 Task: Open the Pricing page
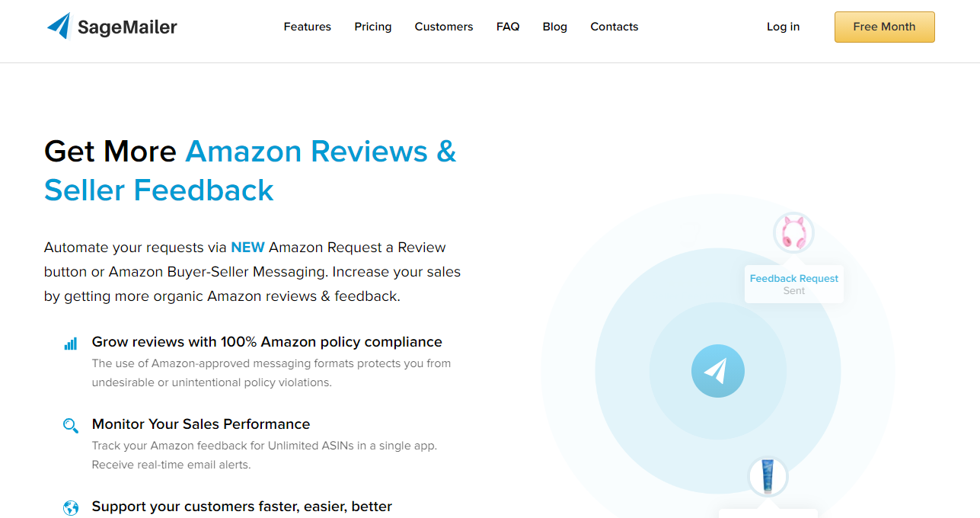point(373,27)
